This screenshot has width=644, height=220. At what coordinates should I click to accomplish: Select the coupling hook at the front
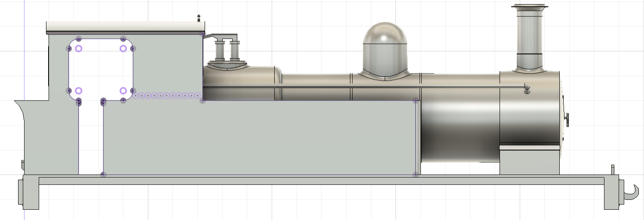[631, 191]
